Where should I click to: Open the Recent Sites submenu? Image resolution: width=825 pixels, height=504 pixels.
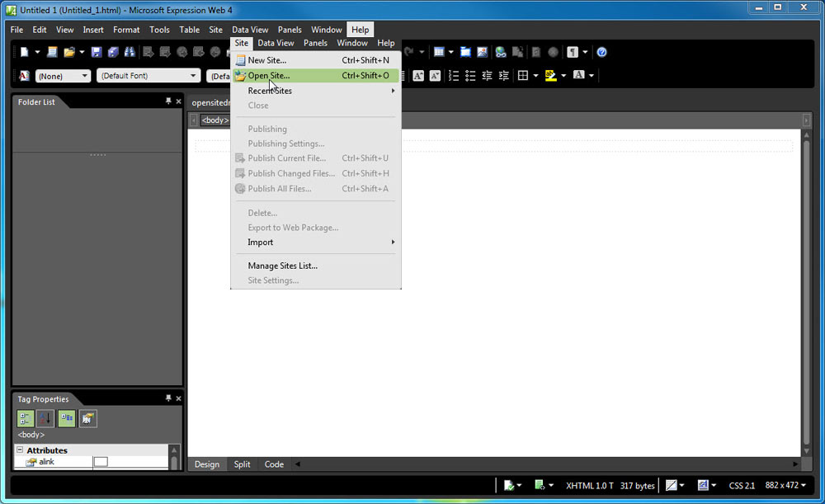[x=315, y=91]
